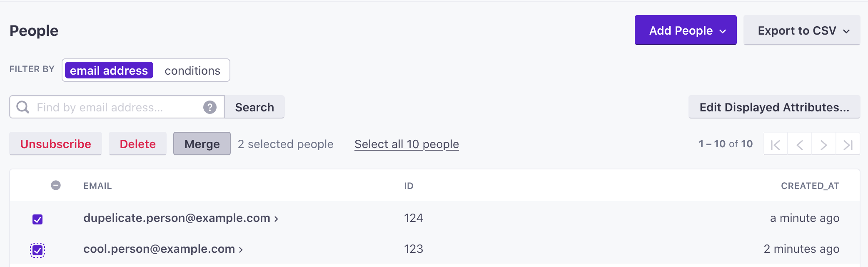Image resolution: width=868 pixels, height=267 pixels.
Task: Go to next page arrow
Action: [823, 144]
